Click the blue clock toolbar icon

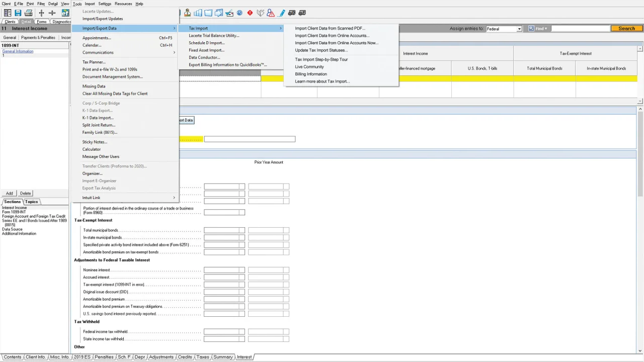coord(239,13)
